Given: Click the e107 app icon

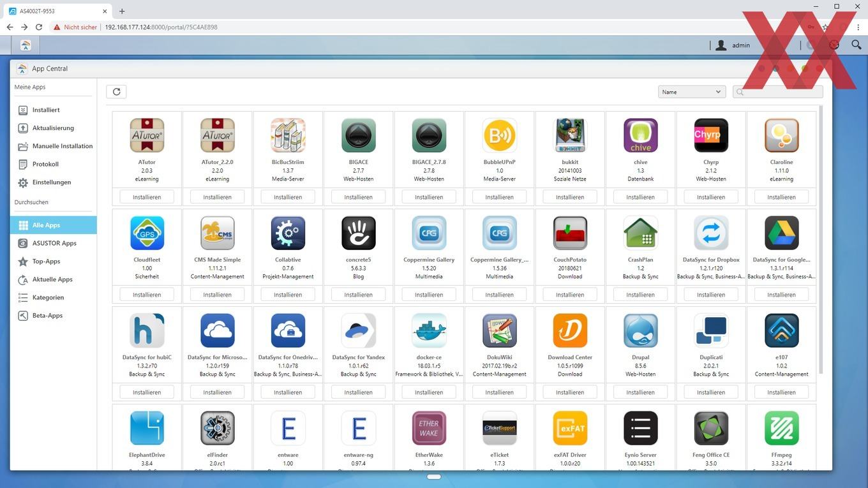Looking at the screenshot, I should (781, 330).
